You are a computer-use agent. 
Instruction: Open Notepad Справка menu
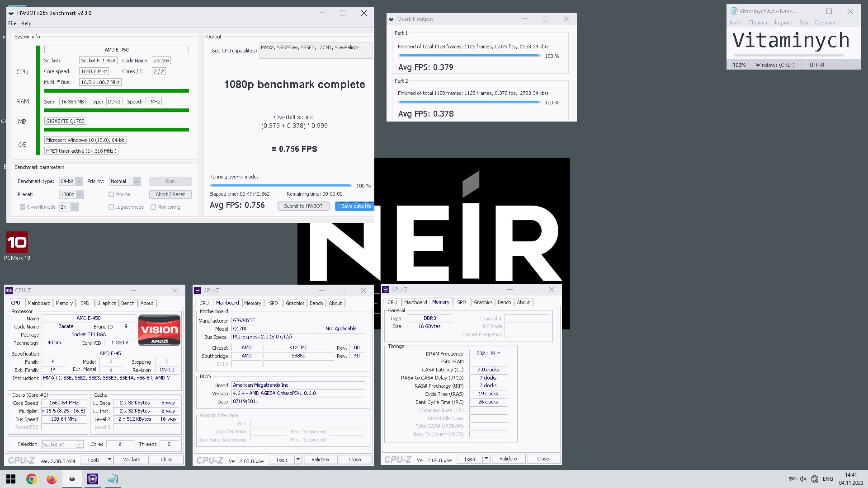click(825, 23)
